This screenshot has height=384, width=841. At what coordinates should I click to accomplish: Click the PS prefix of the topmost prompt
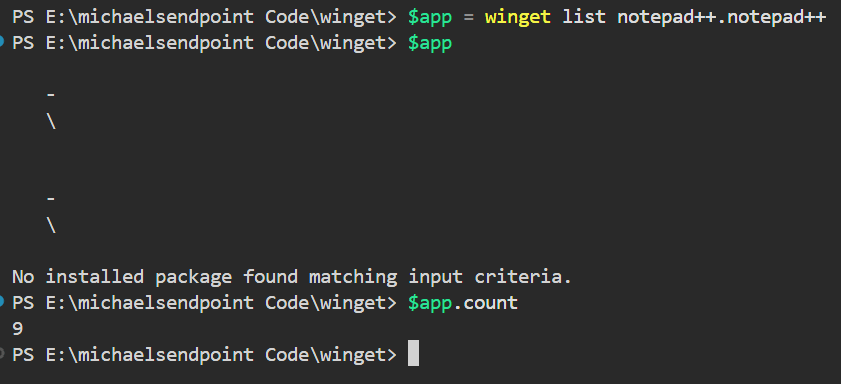[x=23, y=17]
